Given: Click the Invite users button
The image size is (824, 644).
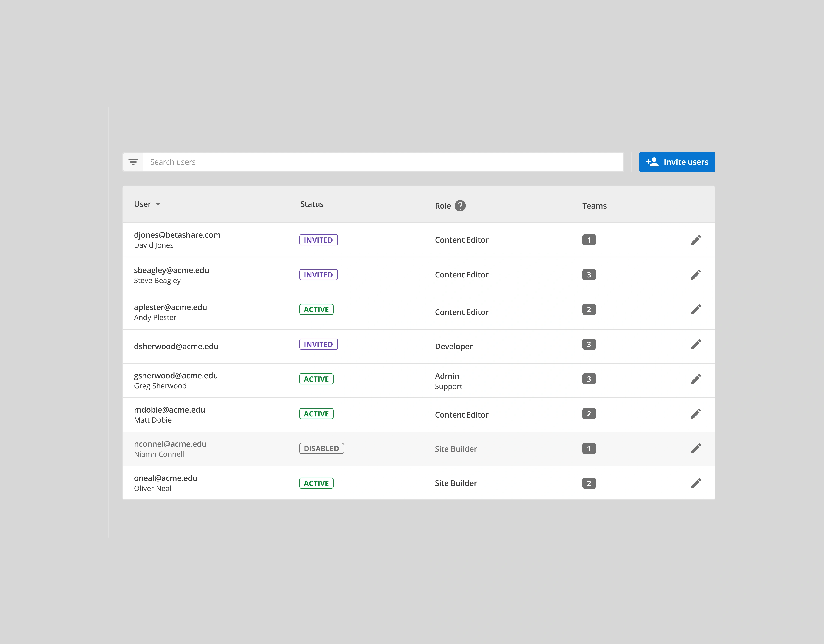Looking at the screenshot, I should [x=677, y=162].
